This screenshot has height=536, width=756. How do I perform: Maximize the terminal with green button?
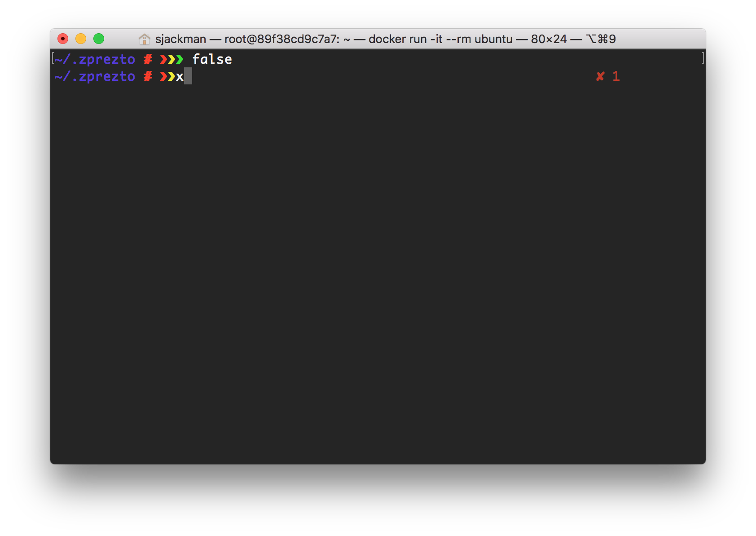pyautogui.click(x=99, y=39)
